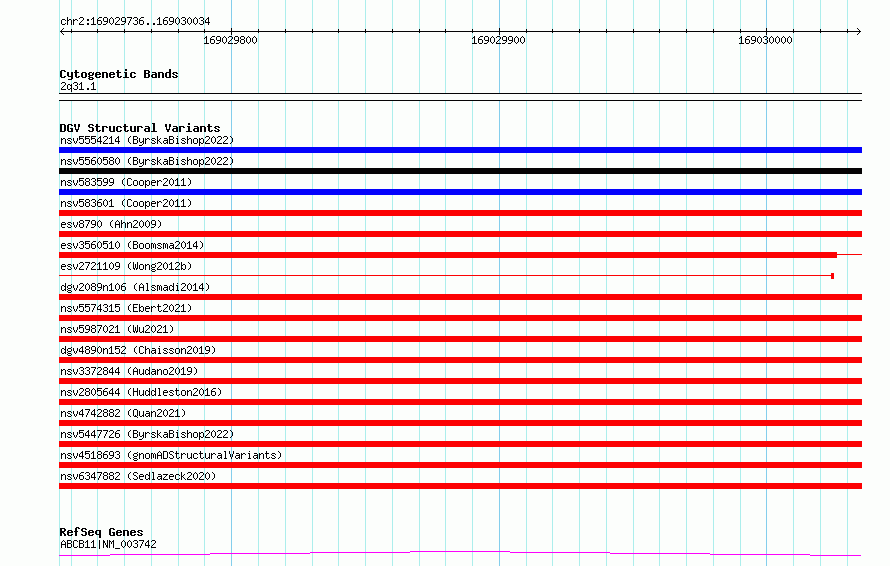Select the esv3560510 (Boomsma2014) variant label
This screenshot has height=566, width=890.
point(132,245)
